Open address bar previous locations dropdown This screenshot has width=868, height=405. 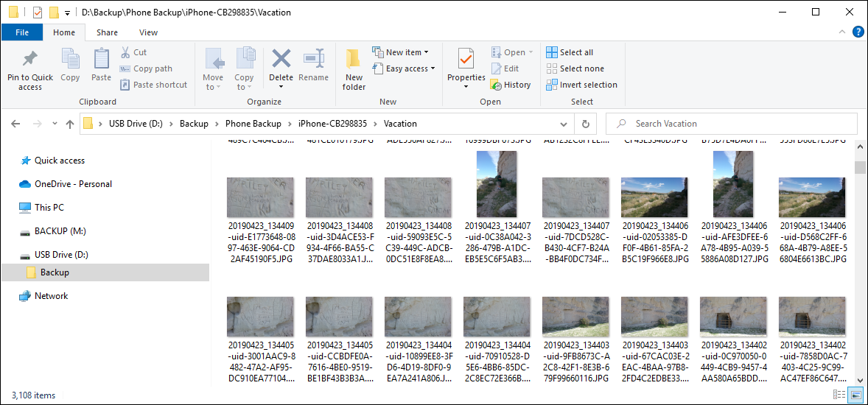565,124
